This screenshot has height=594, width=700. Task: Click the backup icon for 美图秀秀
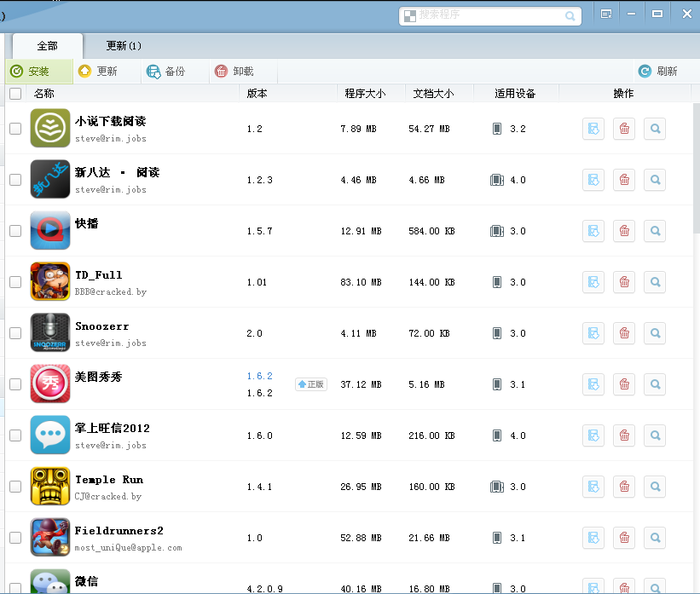[x=593, y=384]
